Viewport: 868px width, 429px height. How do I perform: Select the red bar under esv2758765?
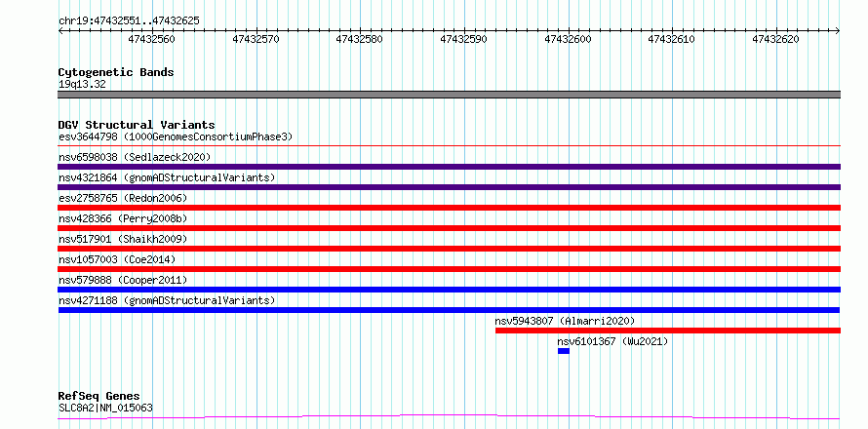pos(449,208)
